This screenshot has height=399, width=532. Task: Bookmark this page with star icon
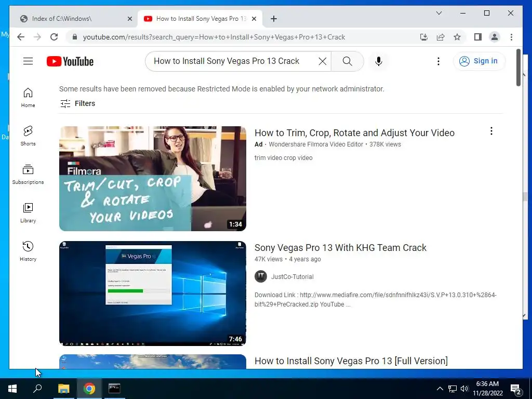click(x=457, y=37)
